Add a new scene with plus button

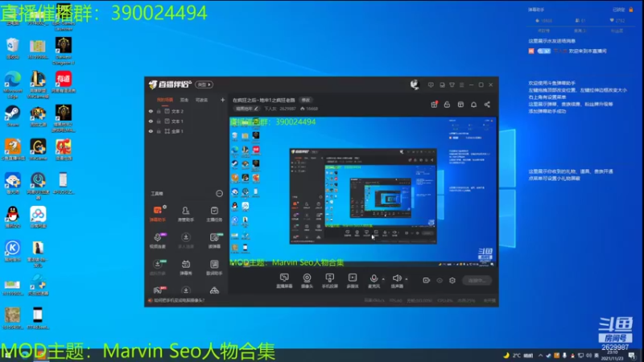tap(223, 100)
